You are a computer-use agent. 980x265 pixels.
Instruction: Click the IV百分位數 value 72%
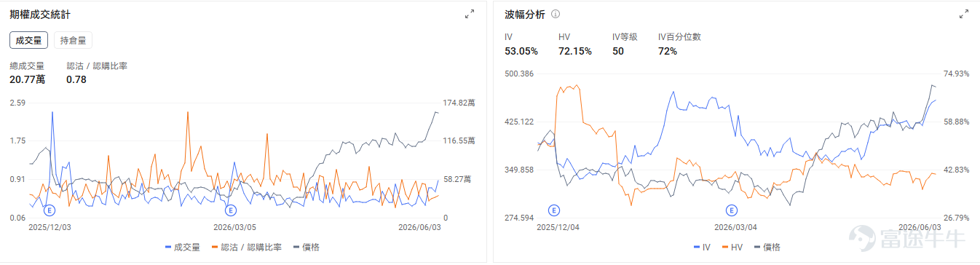pos(668,51)
